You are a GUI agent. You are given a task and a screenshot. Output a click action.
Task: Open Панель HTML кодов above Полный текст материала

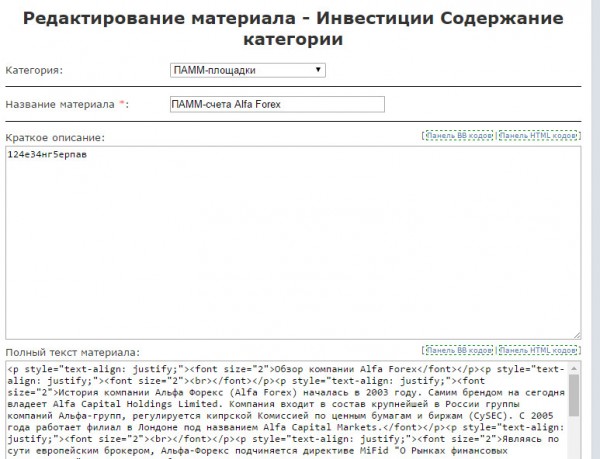tap(538, 350)
